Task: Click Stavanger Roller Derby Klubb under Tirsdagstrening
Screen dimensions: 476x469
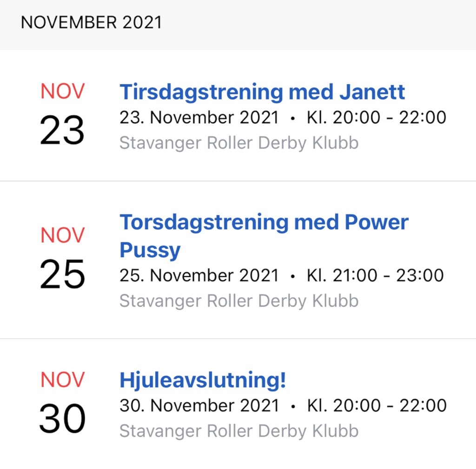Action: 239,143
